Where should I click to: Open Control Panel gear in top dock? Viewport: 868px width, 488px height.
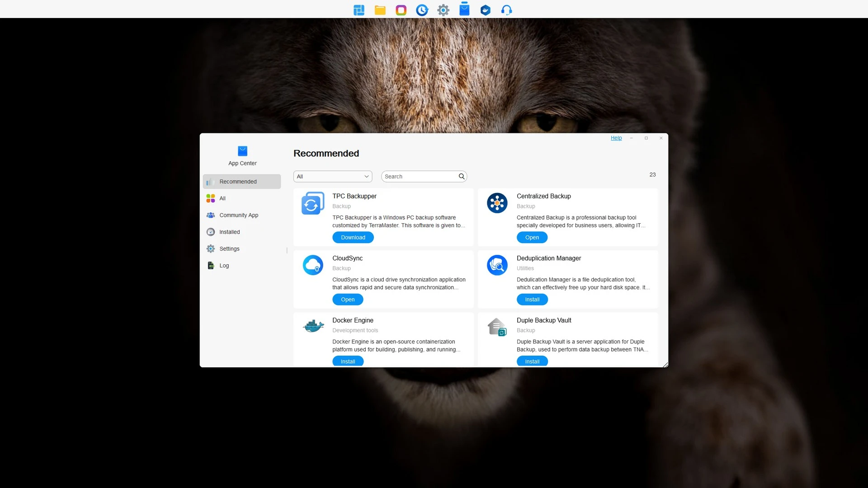[x=443, y=10]
